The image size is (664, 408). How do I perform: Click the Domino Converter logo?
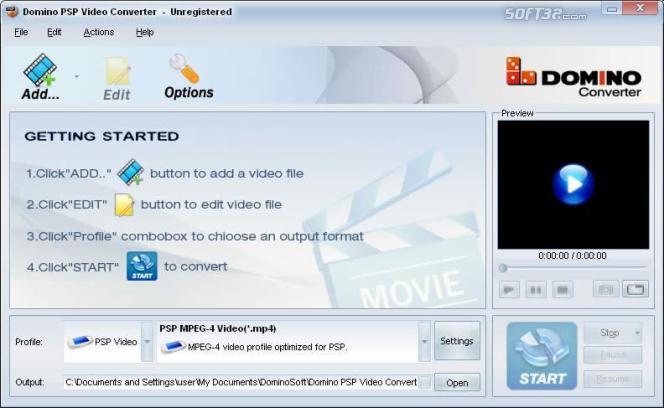[x=573, y=77]
